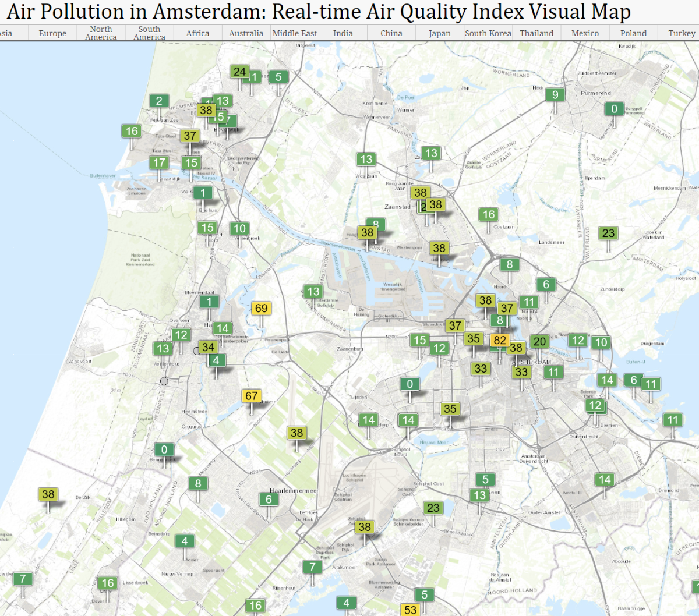Click the orange AQI 82 marker in Amsterdam
The width and height of the screenshot is (699, 616).
[500, 341]
